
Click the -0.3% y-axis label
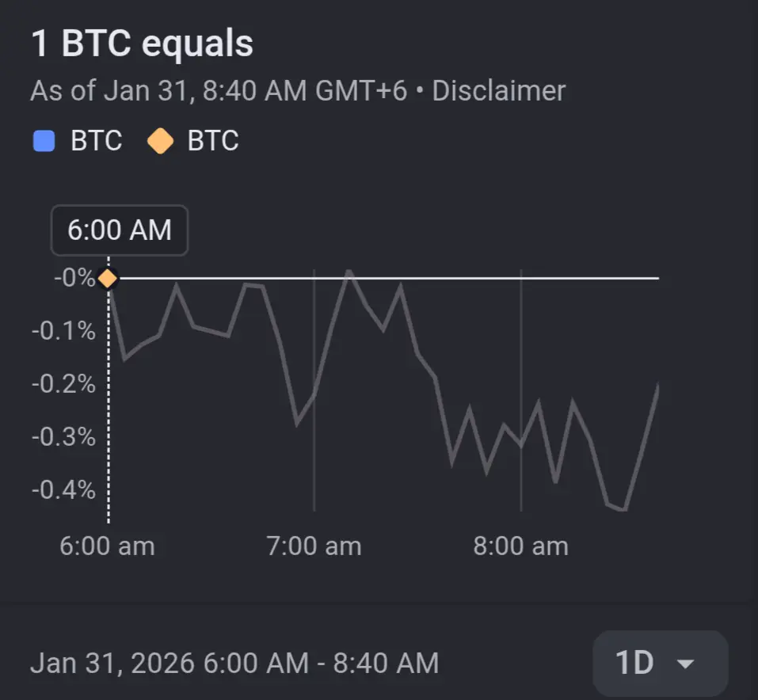[x=63, y=437]
